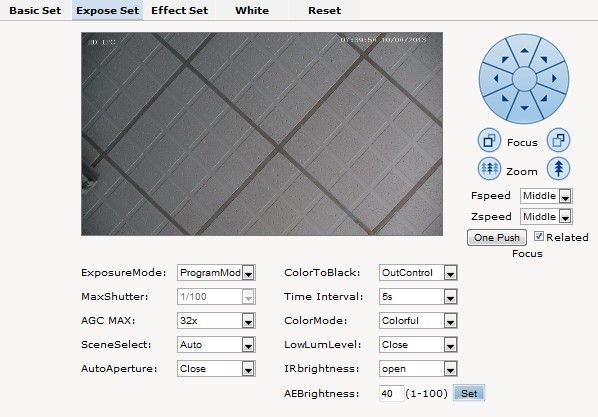Click the One Push button

click(497, 238)
